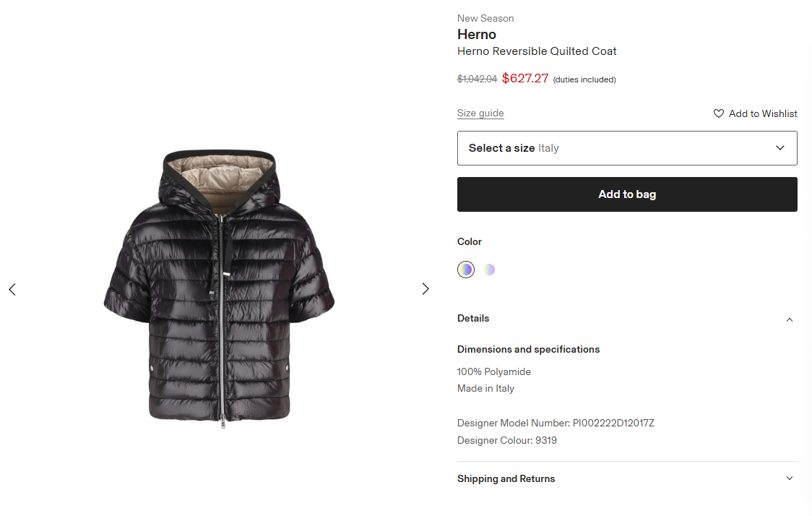This screenshot has width=812, height=516.
Task: Click the Herno brand name
Action: click(x=476, y=34)
